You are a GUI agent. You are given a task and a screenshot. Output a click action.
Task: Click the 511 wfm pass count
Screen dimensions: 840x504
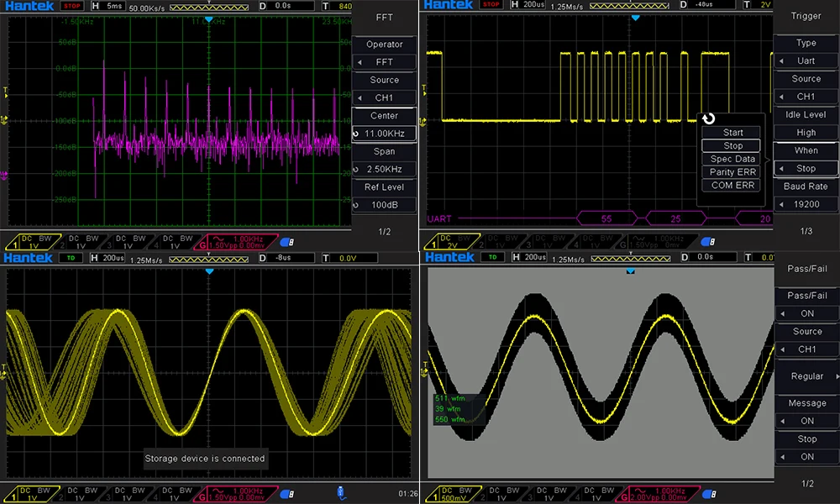tap(450, 398)
